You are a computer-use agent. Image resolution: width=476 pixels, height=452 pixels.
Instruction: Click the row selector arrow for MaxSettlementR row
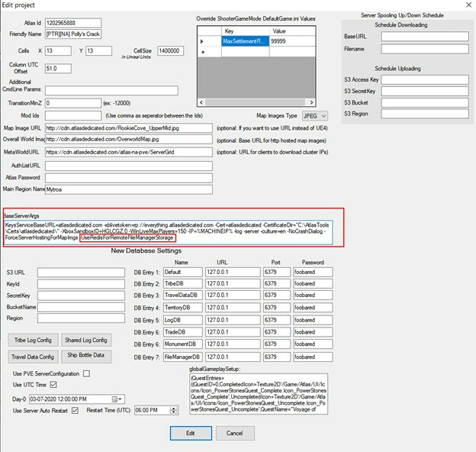point(204,41)
